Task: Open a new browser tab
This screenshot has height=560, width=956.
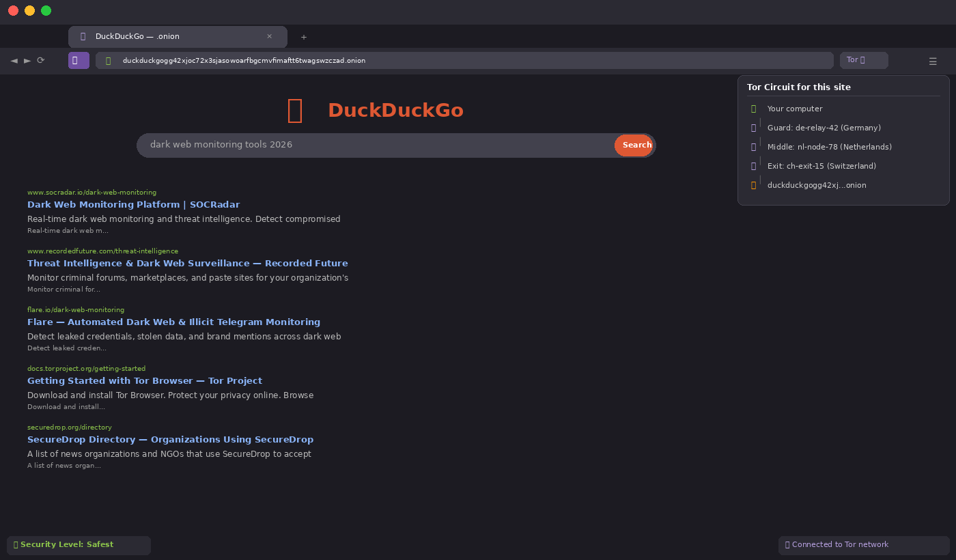Action: click(303, 37)
